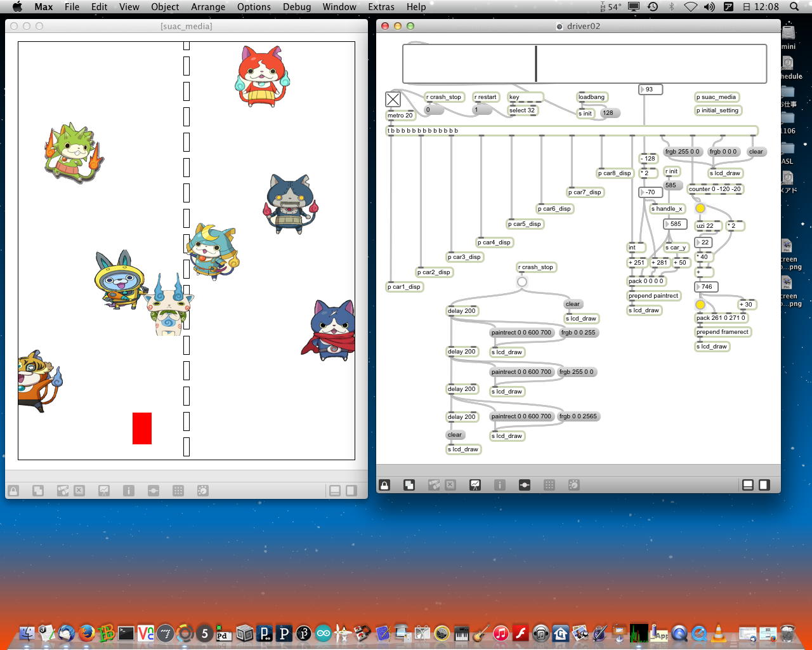Viewport: 812px width, 650px height.
Task: Open the Debug menu
Action: 297,6
